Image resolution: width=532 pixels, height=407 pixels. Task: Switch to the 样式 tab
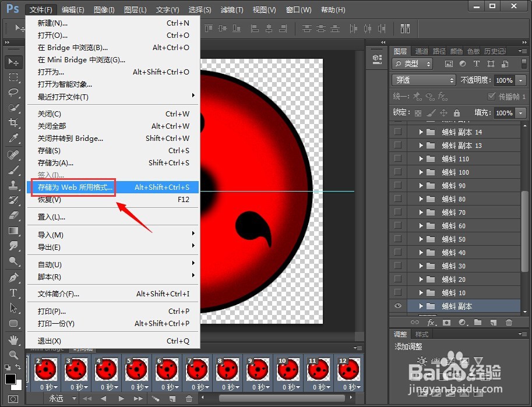point(422,334)
